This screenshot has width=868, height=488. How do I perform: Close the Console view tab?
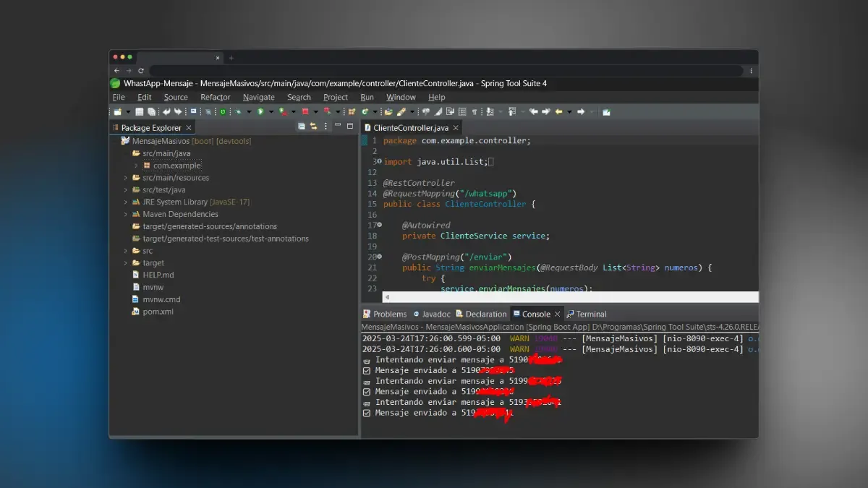click(x=557, y=314)
